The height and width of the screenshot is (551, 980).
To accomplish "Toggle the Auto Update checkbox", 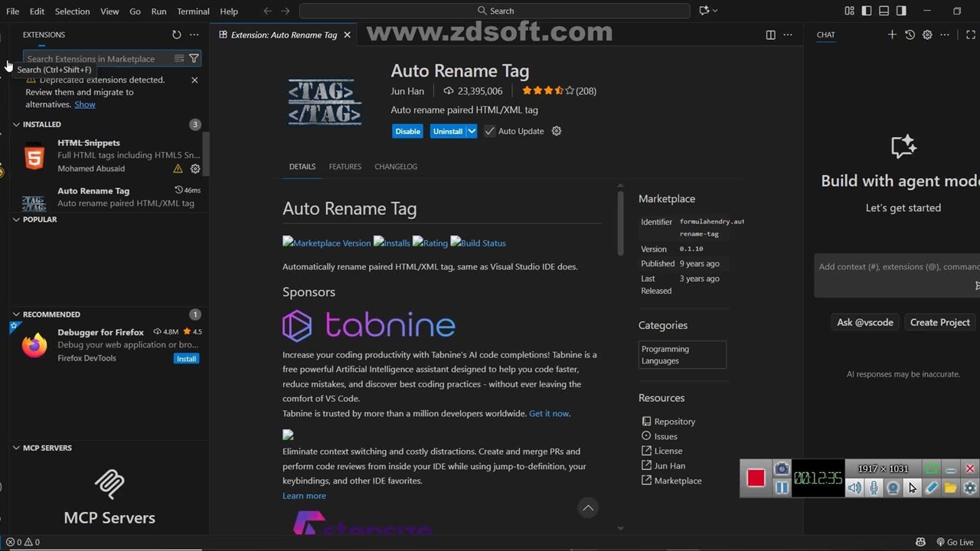I will (490, 131).
